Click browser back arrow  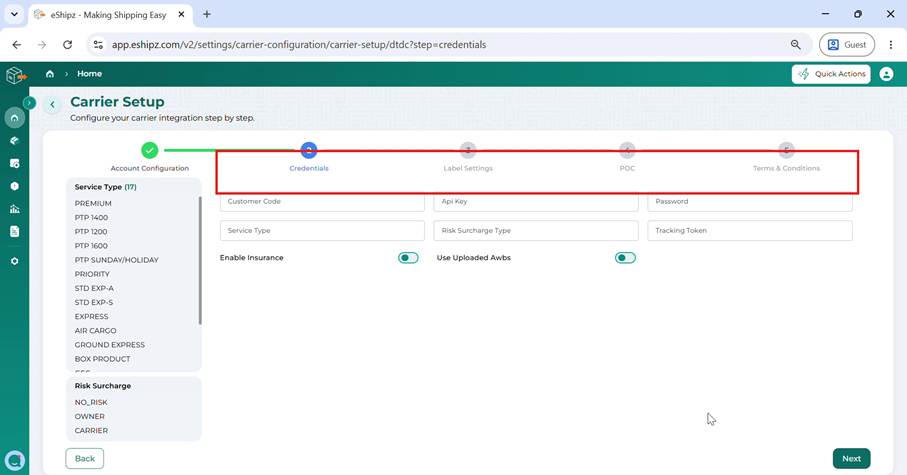click(x=17, y=45)
